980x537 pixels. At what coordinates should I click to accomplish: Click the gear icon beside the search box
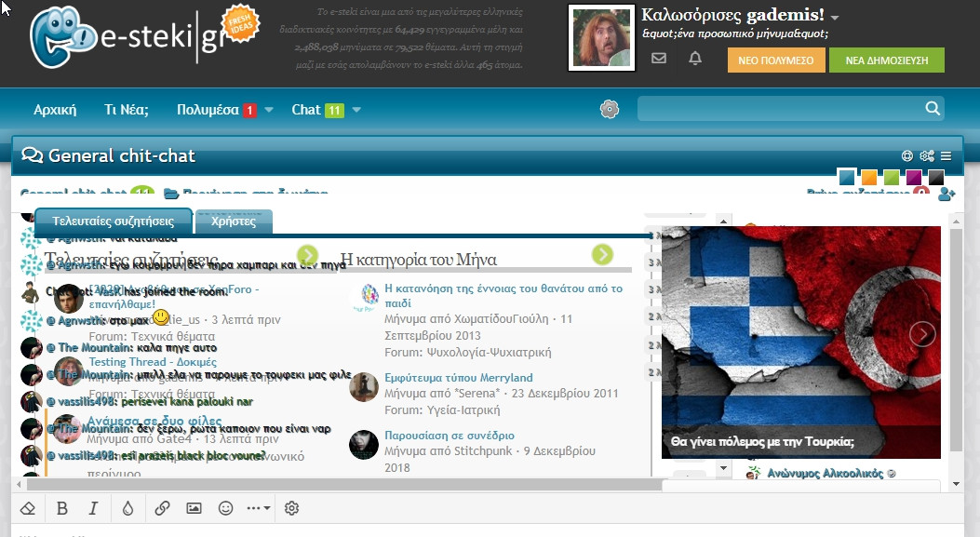click(610, 110)
